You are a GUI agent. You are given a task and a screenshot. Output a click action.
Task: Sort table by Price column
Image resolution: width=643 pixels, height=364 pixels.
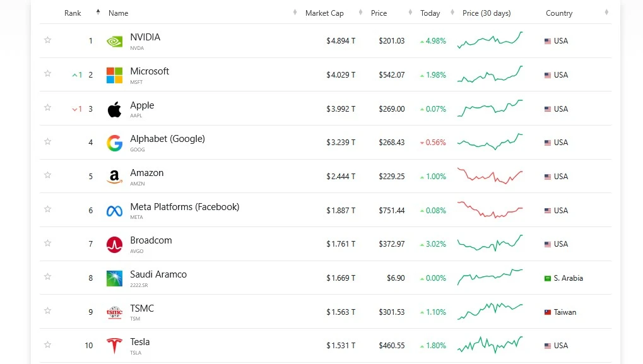(x=379, y=13)
